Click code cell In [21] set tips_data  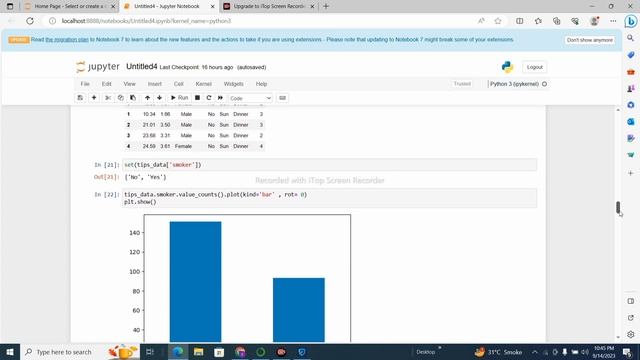pyautogui.click(x=329, y=165)
